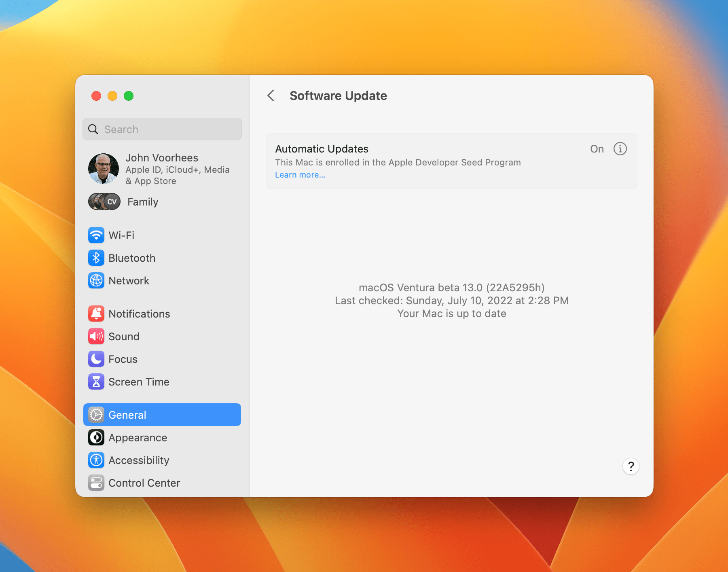728x572 pixels.
Task: Click Your Mac is up to date text
Action: (x=452, y=314)
